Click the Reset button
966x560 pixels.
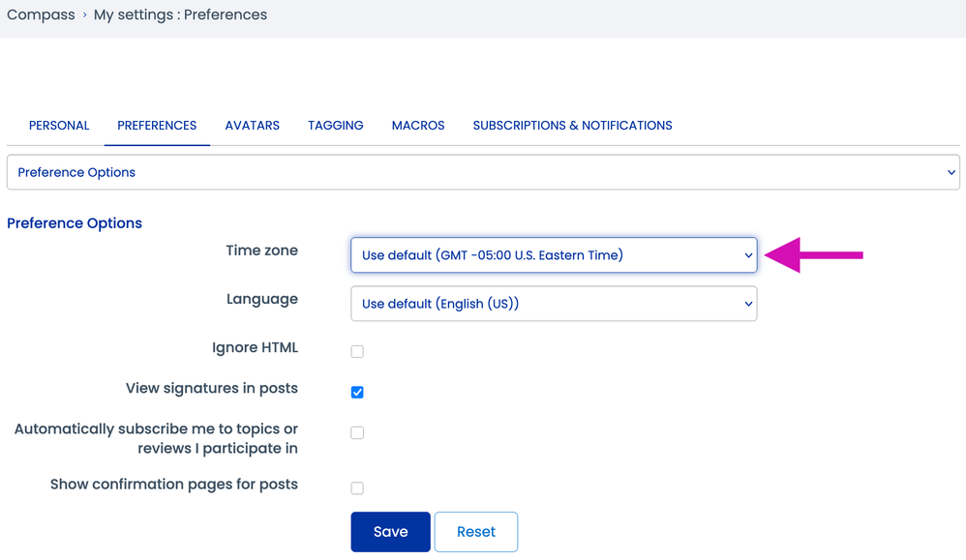click(x=476, y=531)
